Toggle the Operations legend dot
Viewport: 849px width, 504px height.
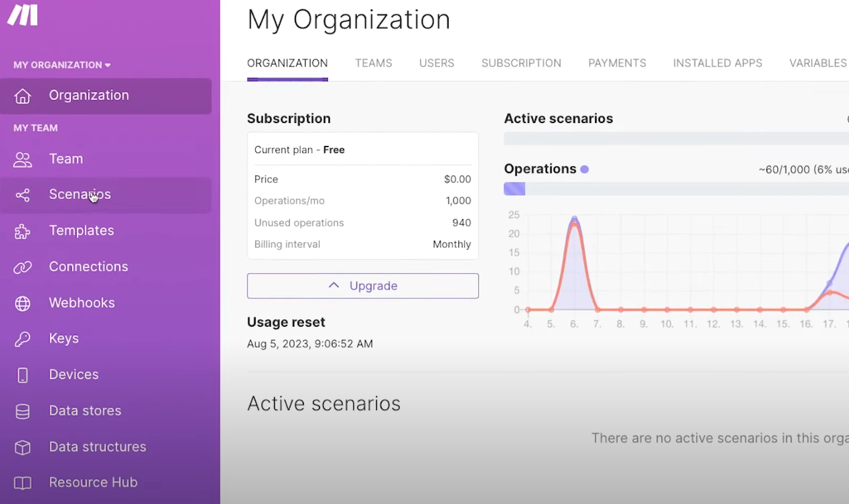click(x=584, y=169)
